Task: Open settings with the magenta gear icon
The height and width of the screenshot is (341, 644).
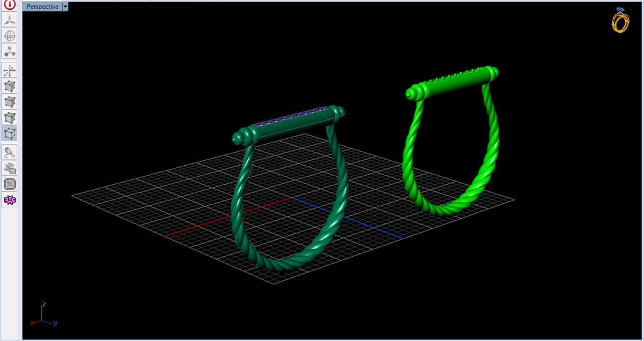Action: (10, 199)
